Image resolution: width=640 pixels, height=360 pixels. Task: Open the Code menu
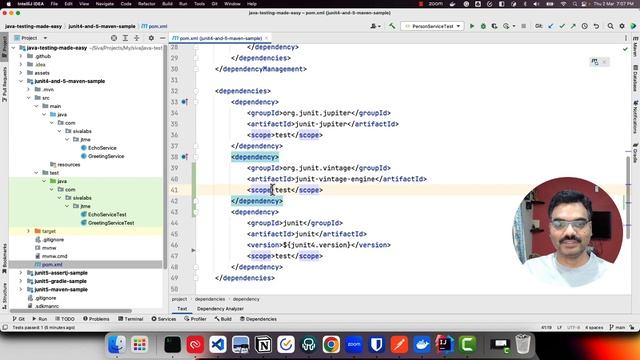(126, 4)
